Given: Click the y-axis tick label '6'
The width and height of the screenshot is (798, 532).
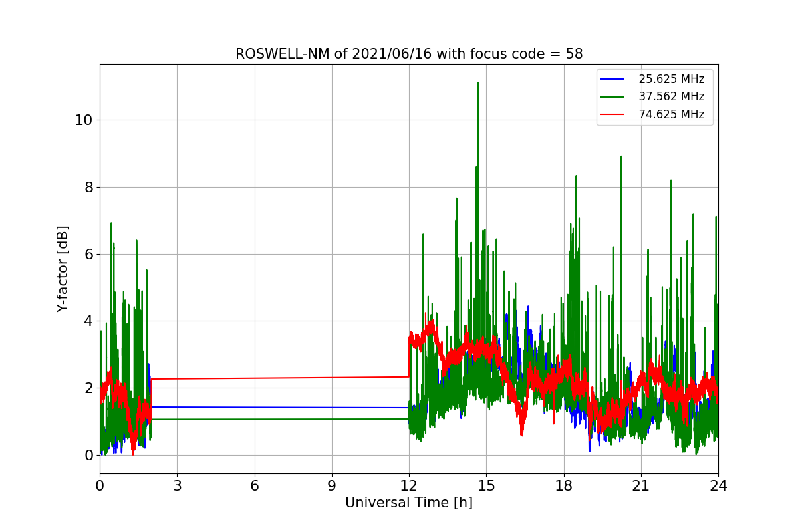Looking at the screenshot, I should (x=89, y=255).
